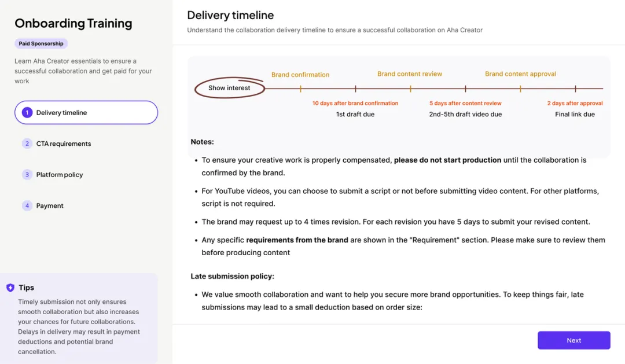Click the step 1 number circle icon
This screenshot has height=364, width=625.
27,113
